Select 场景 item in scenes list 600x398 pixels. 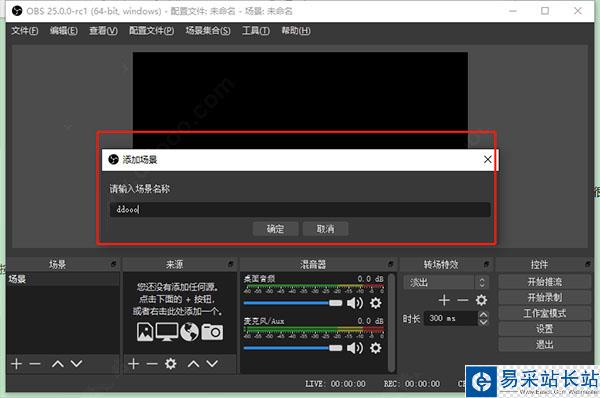pos(62,279)
